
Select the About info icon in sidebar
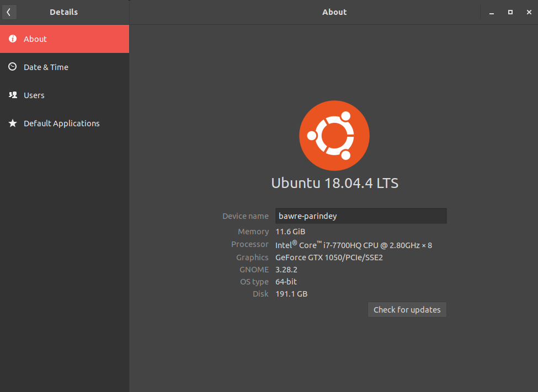tap(13, 39)
